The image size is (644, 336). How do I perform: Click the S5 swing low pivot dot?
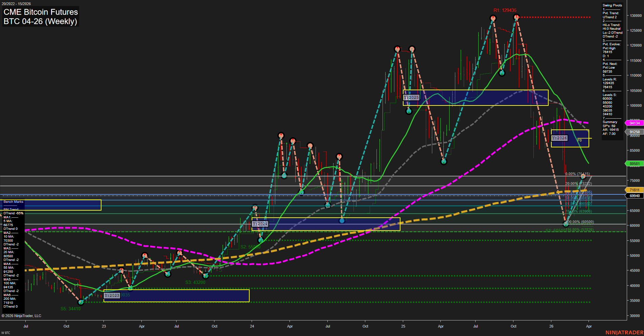pyautogui.click(x=81, y=303)
